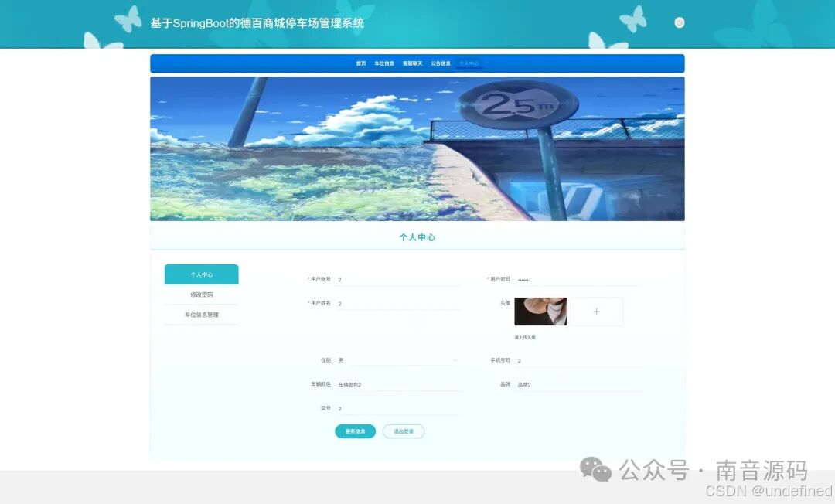This screenshot has height=504, width=835.
Task: Focus the 车辆颜色 input field
Action: [398, 384]
